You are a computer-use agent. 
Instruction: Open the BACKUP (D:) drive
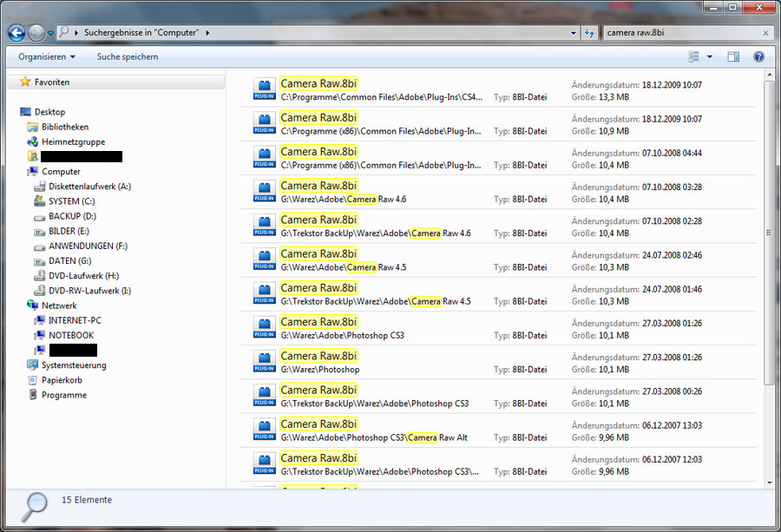[72, 216]
